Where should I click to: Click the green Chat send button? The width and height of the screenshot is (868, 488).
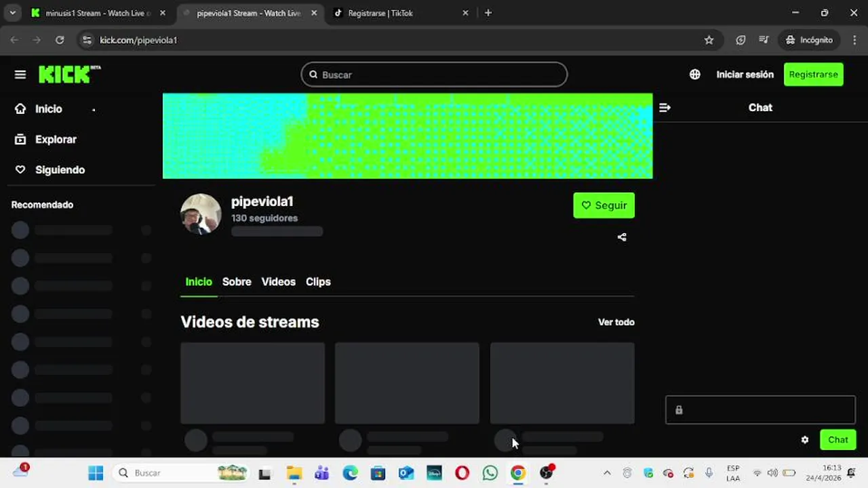tap(837, 440)
